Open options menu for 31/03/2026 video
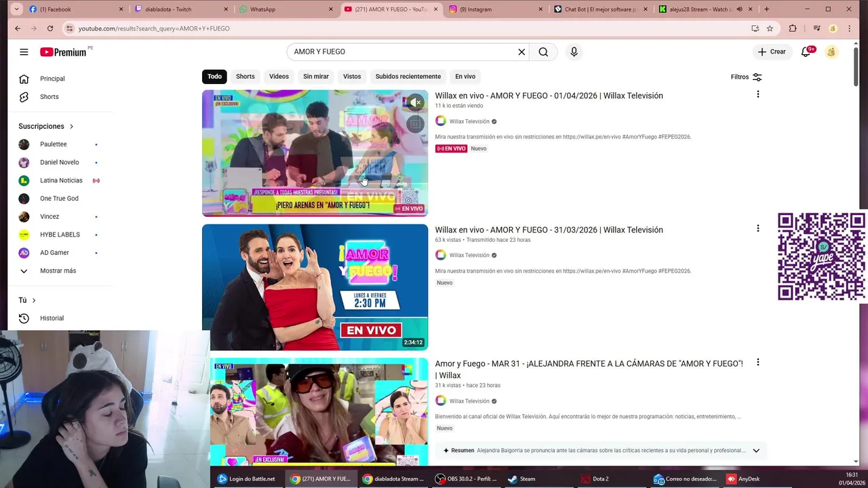Viewport: 868px width, 488px height. tap(757, 228)
